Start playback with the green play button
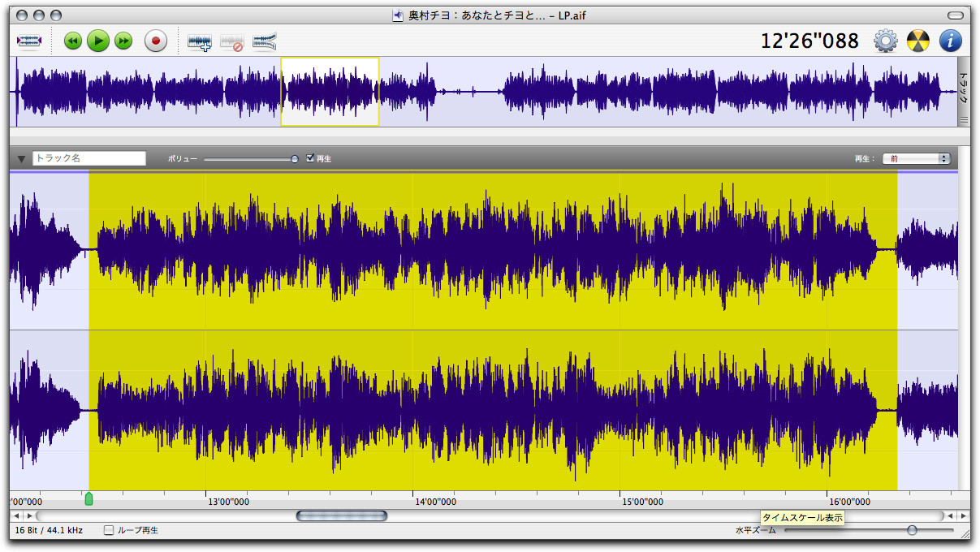The width and height of the screenshot is (980, 552). (x=98, y=41)
